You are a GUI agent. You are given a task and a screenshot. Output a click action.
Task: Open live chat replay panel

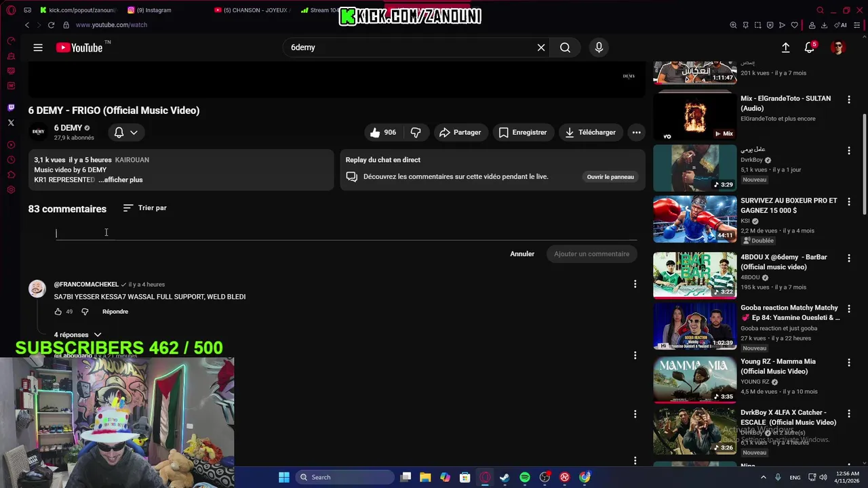pos(610,177)
